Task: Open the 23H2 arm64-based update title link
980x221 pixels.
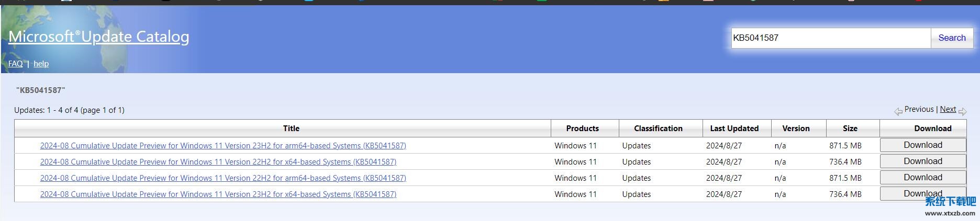Action: (223, 146)
